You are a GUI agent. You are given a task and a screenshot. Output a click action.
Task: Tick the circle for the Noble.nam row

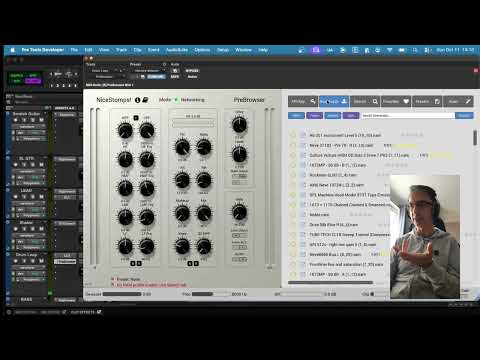293,215
